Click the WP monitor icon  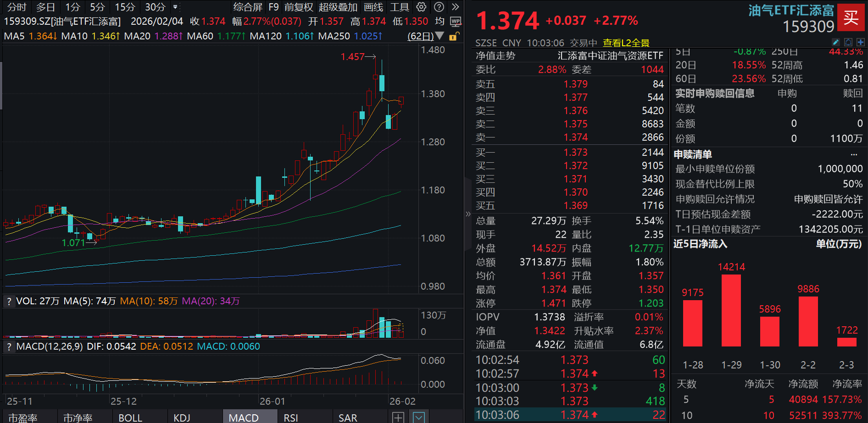(456, 22)
